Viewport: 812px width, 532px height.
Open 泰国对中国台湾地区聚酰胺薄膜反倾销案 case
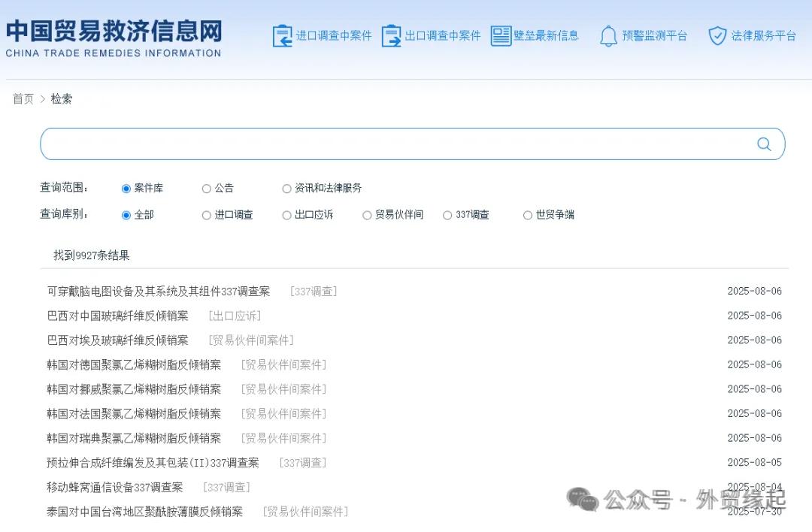(144, 512)
